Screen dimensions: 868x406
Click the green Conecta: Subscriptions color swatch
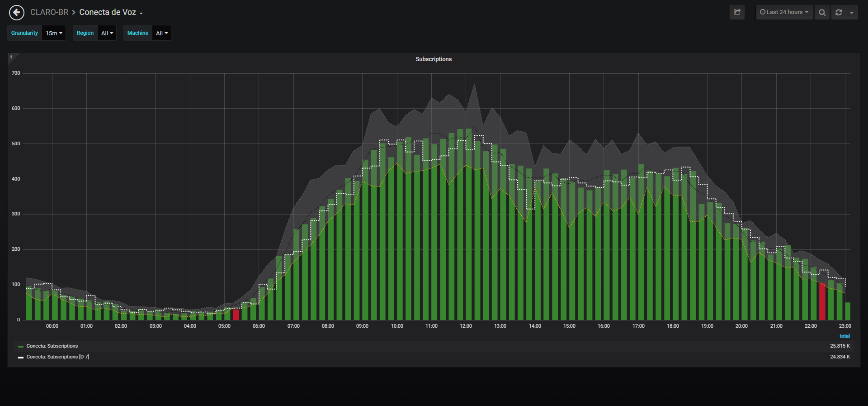coord(21,347)
